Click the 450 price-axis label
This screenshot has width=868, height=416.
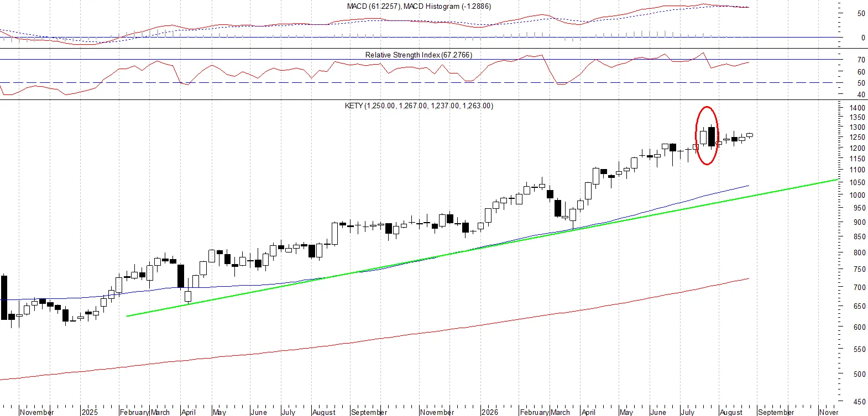(x=859, y=402)
